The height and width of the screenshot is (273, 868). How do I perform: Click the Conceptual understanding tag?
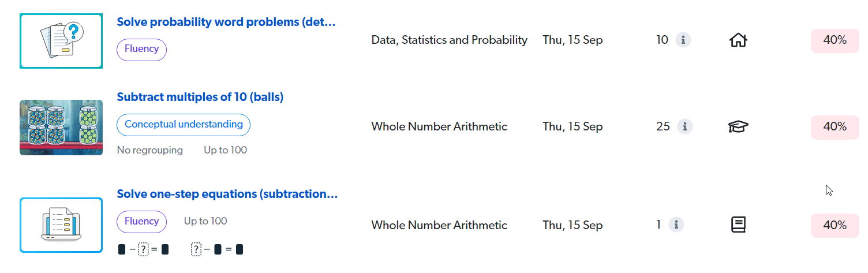tap(184, 124)
